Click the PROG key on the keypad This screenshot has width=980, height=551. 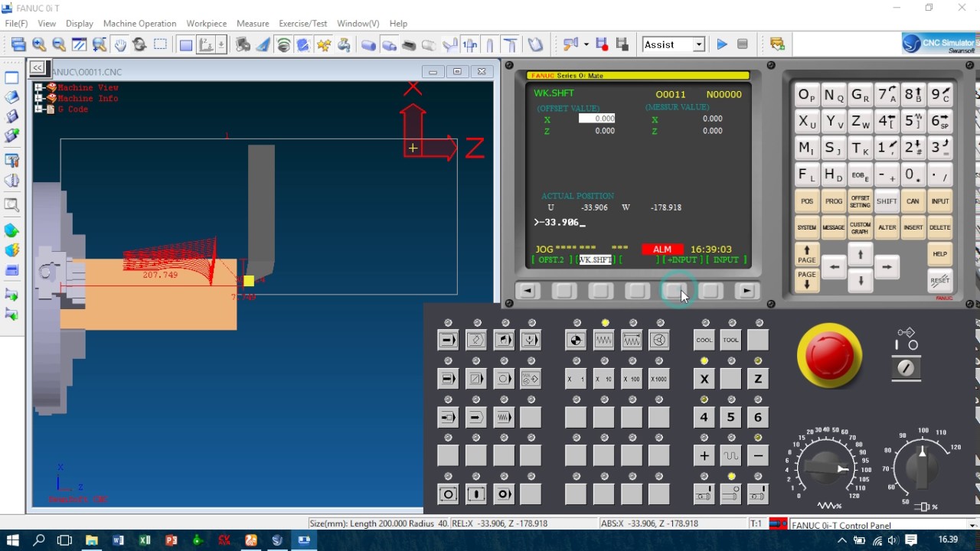(834, 201)
